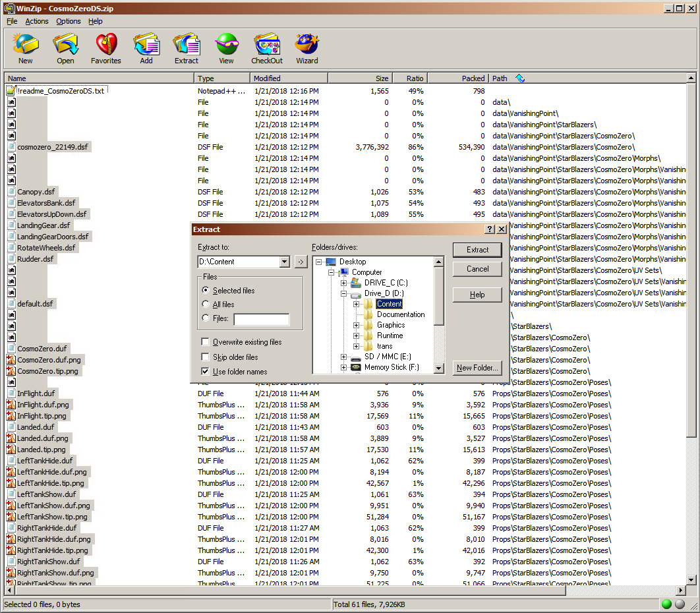Cancel the Extract dialog
700x613 pixels.
coord(477,269)
